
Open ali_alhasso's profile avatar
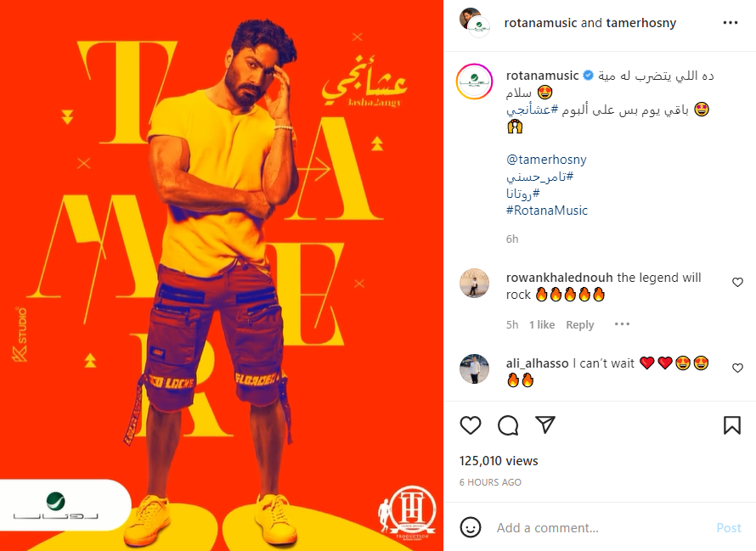click(475, 368)
